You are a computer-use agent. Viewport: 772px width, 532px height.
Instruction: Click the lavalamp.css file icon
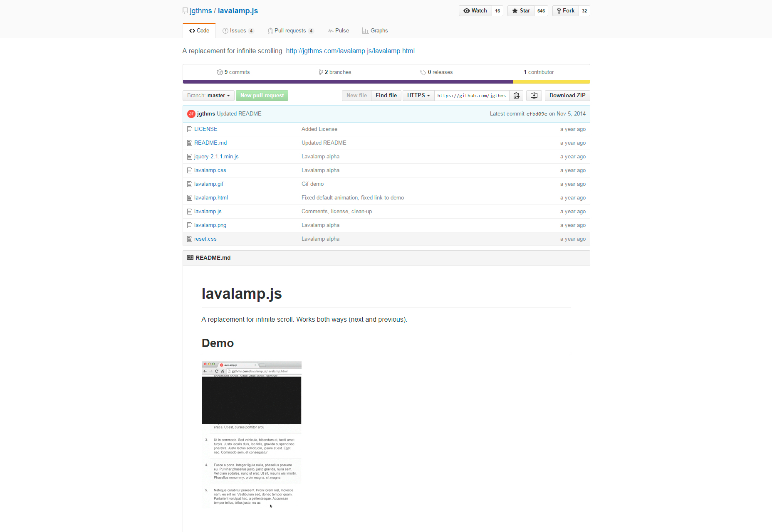coord(190,170)
